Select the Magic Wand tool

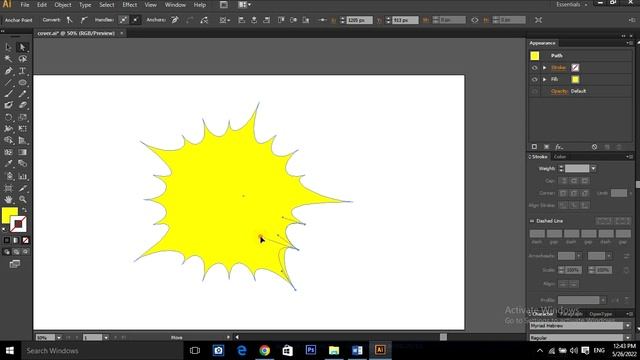tap(8, 59)
